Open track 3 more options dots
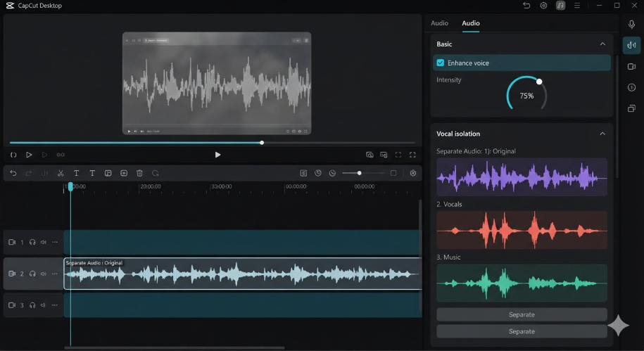 point(55,305)
